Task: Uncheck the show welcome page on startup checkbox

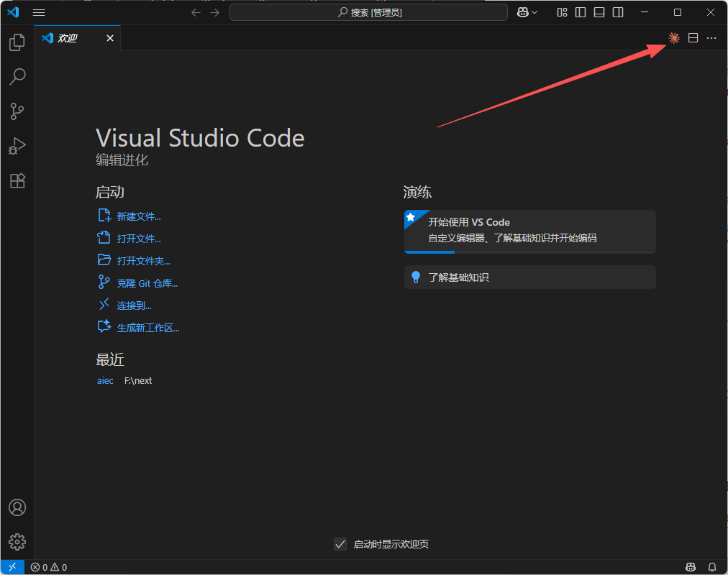Action: pos(341,544)
